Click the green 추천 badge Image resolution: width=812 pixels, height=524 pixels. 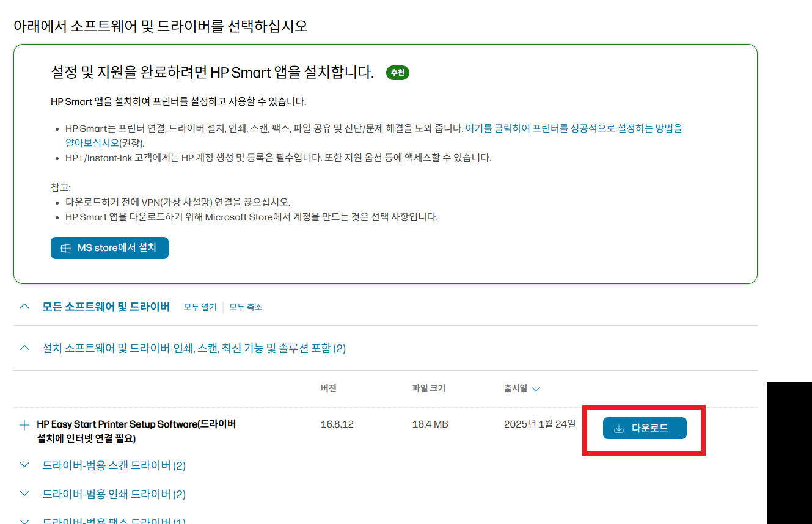coord(397,73)
